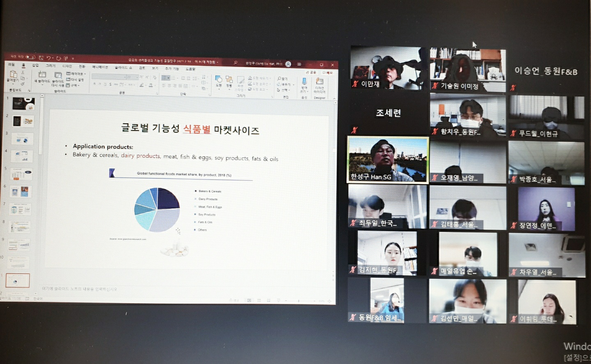Select the 조세련 participant tile in Zoom
This screenshot has width=591, height=364.
click(x=388, y=113)
